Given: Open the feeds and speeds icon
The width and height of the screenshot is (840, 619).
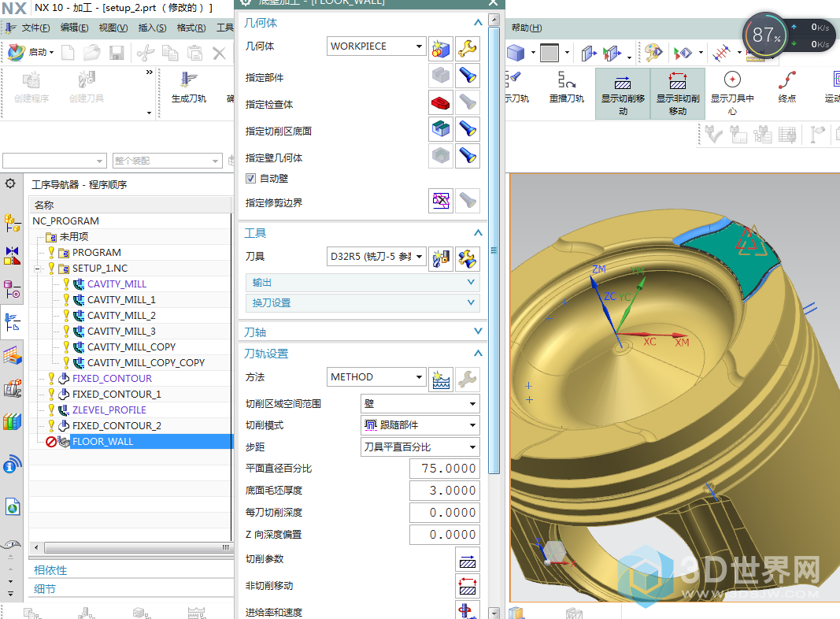Looking at the screenshot, I should pos(468,610).
